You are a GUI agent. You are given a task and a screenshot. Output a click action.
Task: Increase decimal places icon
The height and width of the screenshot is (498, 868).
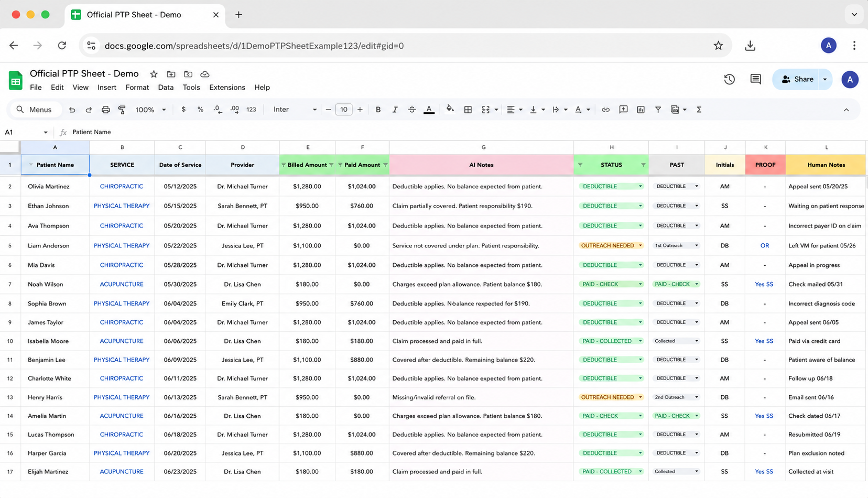234,110
